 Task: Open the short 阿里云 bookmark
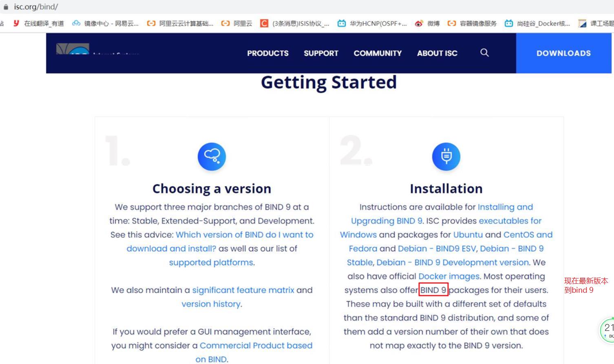click(237, 23)
